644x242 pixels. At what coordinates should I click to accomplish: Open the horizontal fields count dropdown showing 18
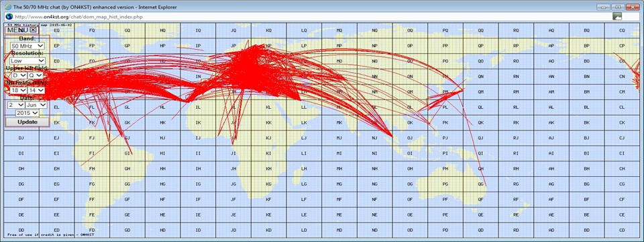(18, 89)
